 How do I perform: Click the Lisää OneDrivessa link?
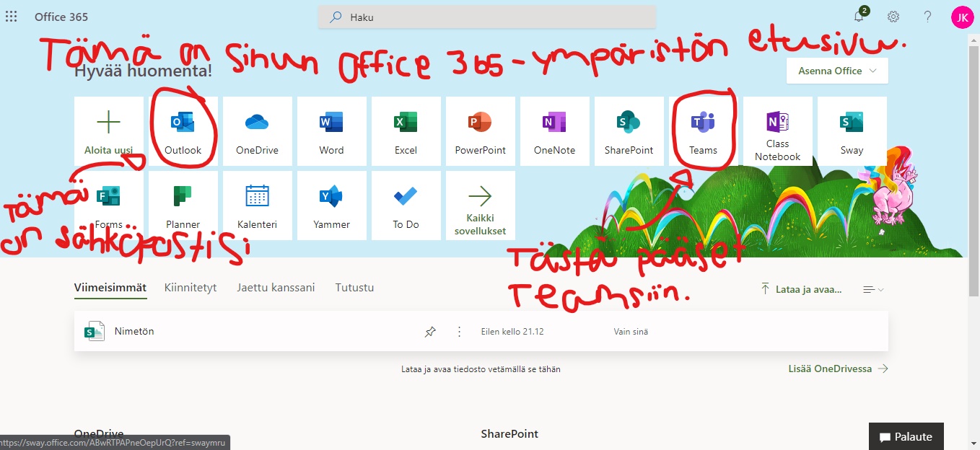tap(838, 369)
